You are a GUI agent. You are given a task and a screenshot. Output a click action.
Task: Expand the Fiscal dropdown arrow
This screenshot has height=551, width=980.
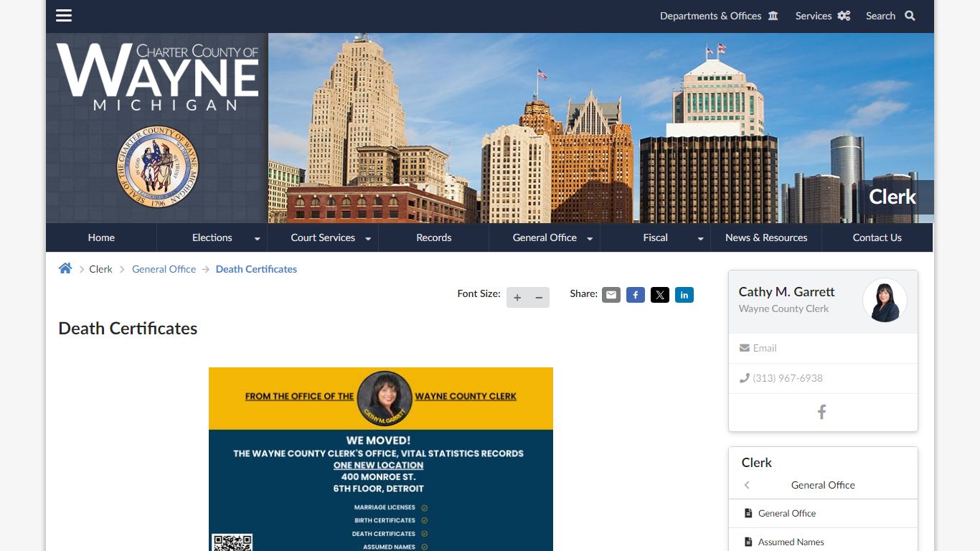[700, 238]
